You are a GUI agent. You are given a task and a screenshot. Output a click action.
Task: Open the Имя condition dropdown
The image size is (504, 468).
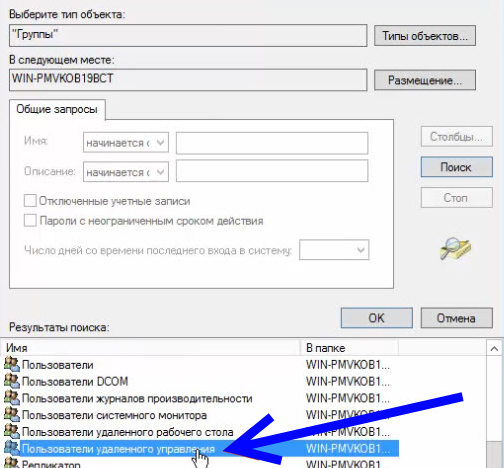[x=126, y=143]
